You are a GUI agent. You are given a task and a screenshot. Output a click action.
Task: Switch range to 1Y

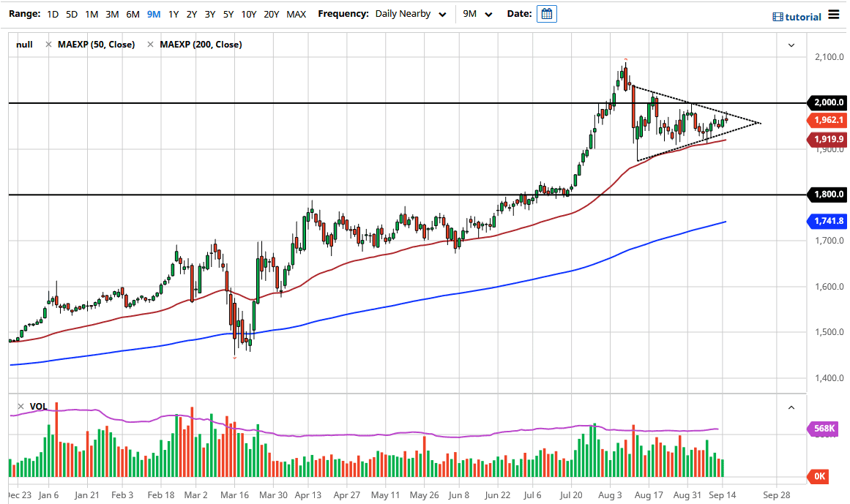point(174,14)
